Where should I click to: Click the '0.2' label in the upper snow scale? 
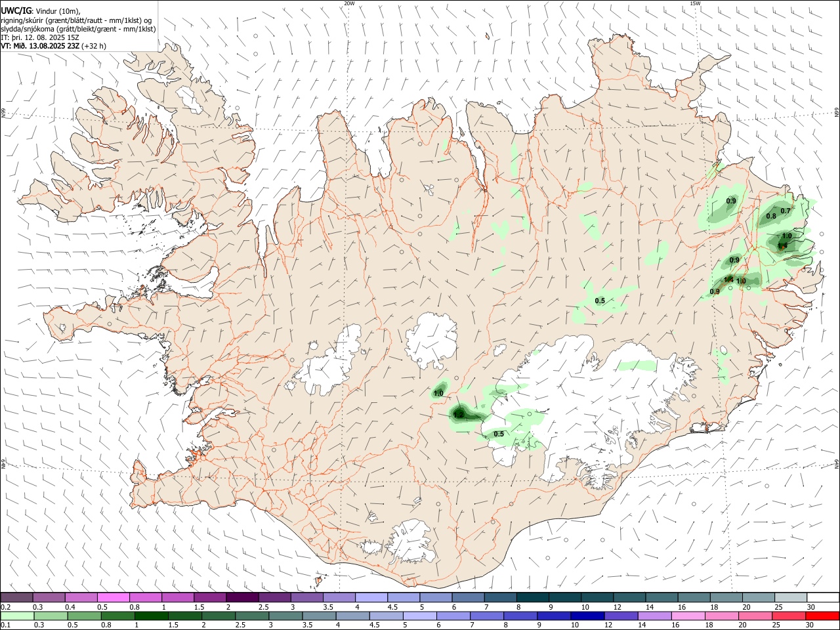(6, 607)
